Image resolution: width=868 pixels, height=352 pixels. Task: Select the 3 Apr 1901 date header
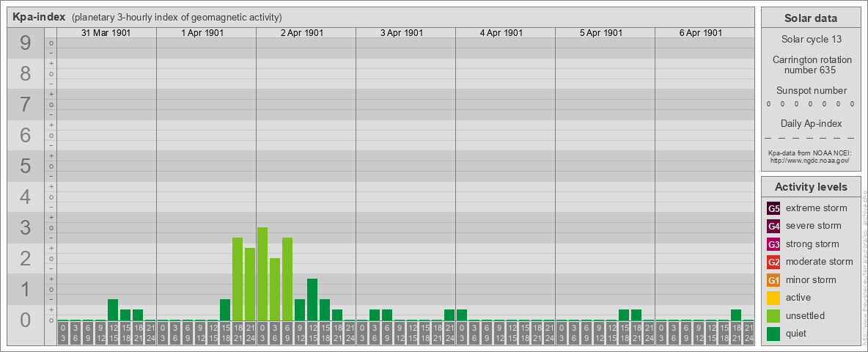402,33
